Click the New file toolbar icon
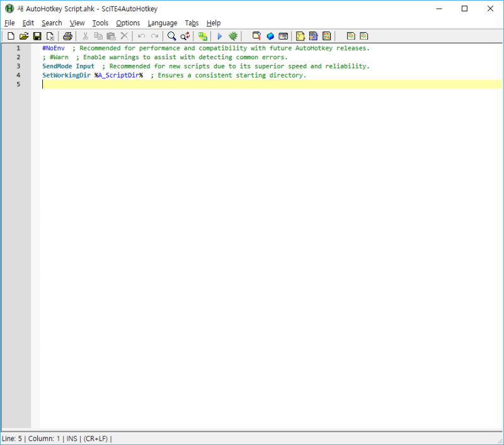 pos(11,37)
